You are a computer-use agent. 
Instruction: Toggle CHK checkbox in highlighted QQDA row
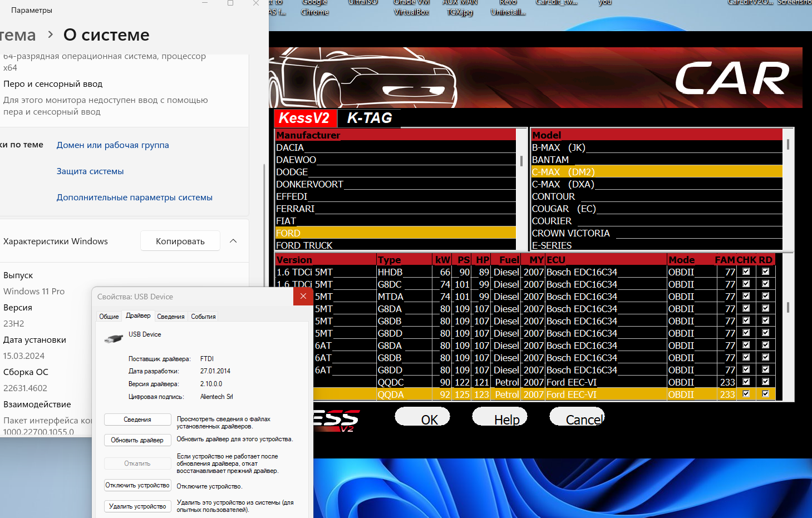[746, 394]
